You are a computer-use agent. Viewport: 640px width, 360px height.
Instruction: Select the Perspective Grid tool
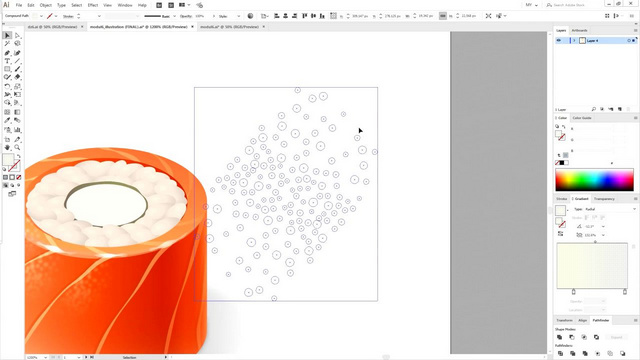[x=17, y=102]
